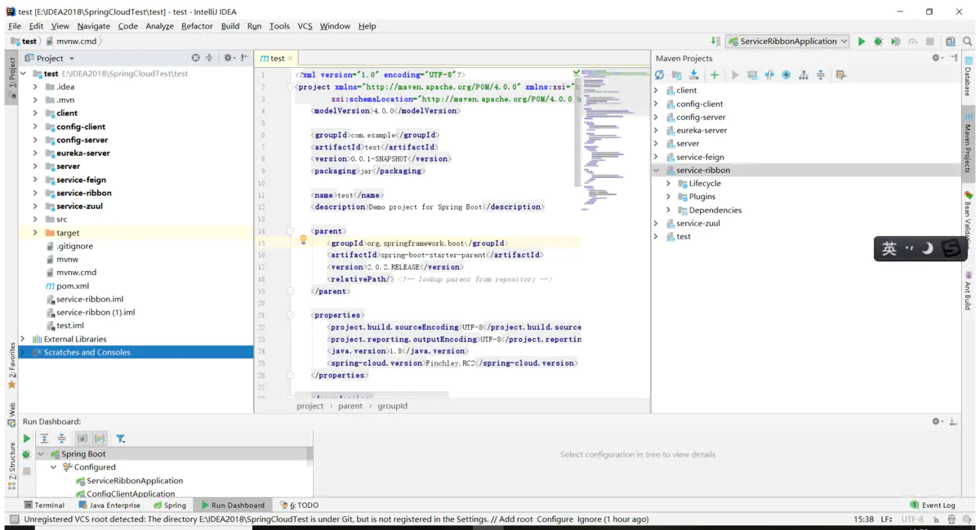Screen dimensions: 980x530
Task: Run selected configuration in Run Dashboard
Action: (27, 439)
